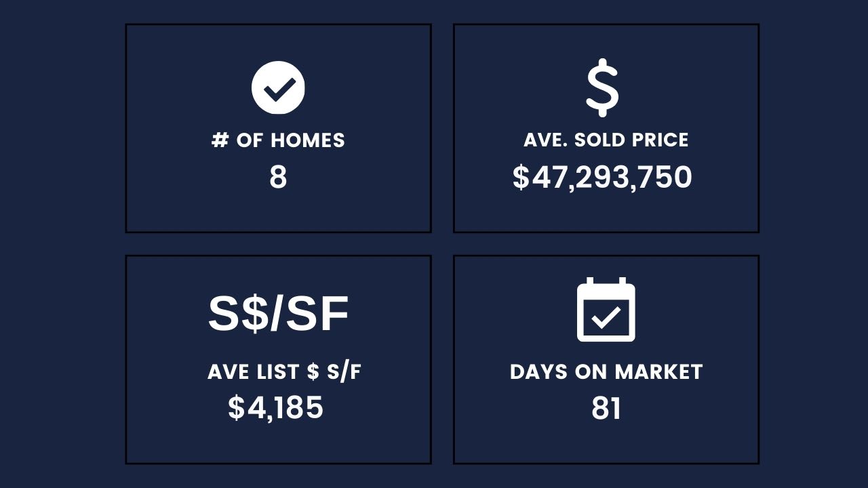Click the 81 days value
The height and width of the screenshot is (488, 868).
coord(606,409)
